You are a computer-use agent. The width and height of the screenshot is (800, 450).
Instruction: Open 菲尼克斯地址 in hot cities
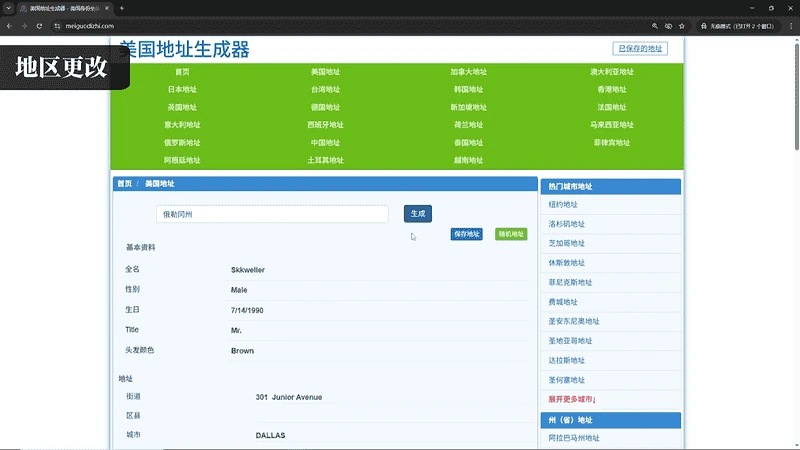coord(570,282)
